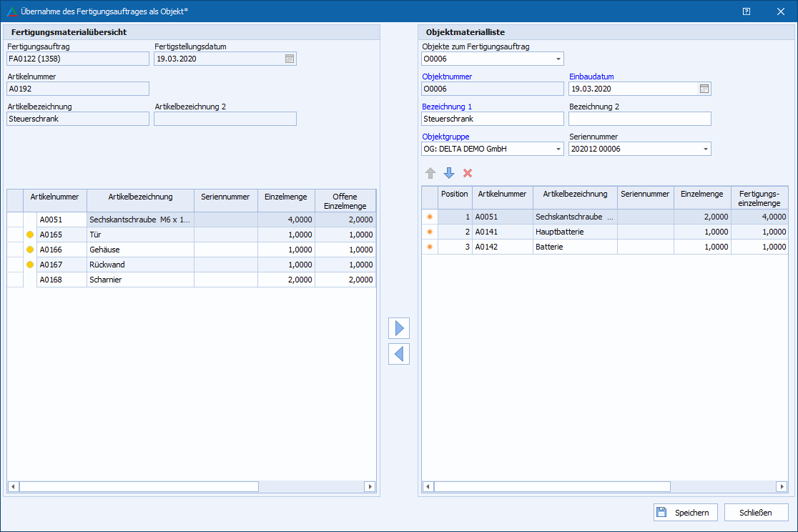This screenshot has height=532, width=798.
Task: Click the move position up arrow icon
Action: (430, 173)
